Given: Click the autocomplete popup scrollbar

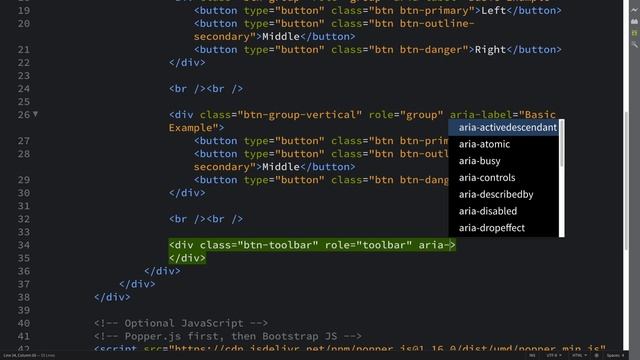Looking at the screenshot, I should point(562,144).
